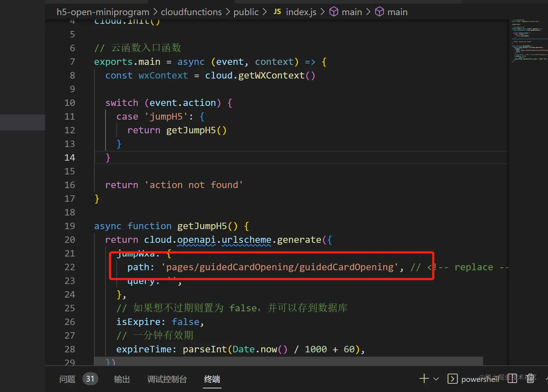Image resolution: width=548 pixels, height=392 pixels.
Task: Click line number 14 in gutter
Action: click(70, 158)
